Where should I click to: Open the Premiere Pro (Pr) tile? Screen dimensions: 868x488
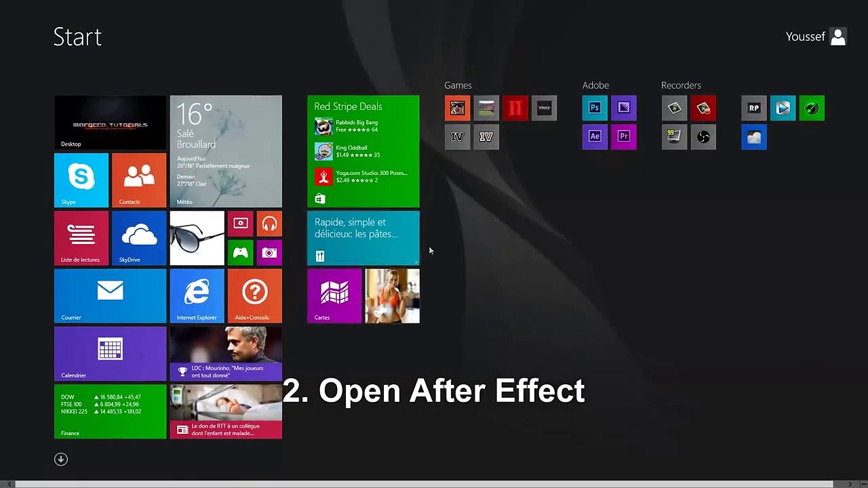(x=624, y=137)
